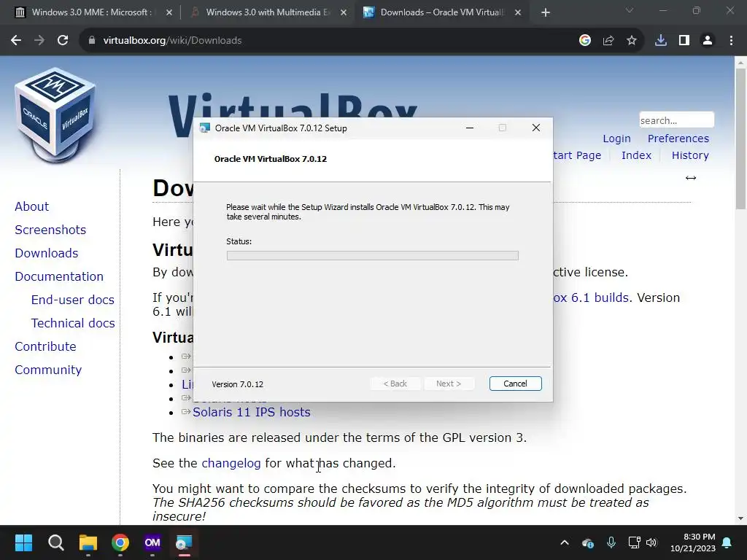
Task: Open clock and date 8:30 PM
Action: 693,542
